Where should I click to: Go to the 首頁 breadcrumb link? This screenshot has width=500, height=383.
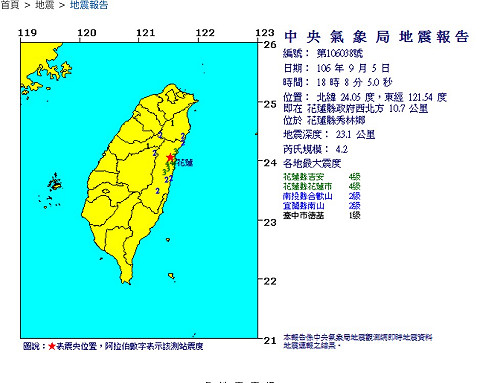click(x=10, y=5)
